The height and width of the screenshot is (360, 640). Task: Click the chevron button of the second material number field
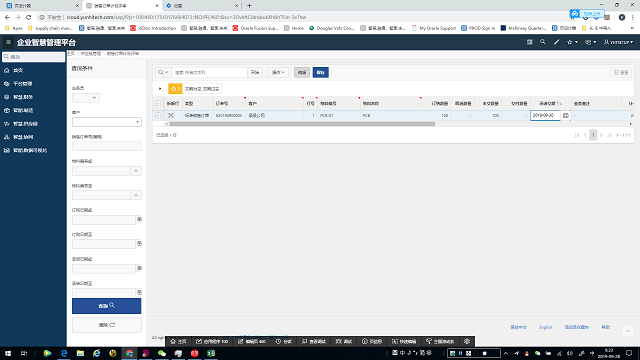point(136,195)
